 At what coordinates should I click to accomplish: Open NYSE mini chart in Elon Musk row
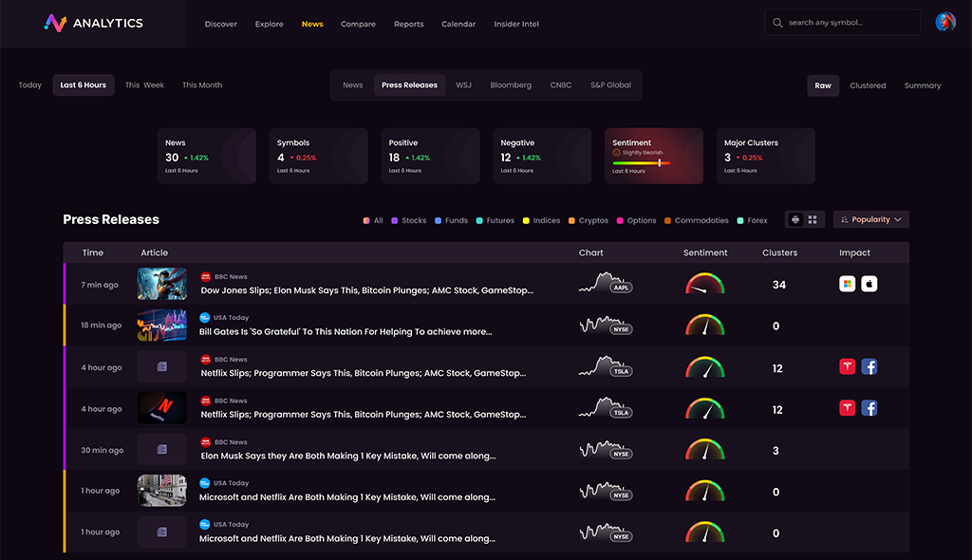(605, 450)
